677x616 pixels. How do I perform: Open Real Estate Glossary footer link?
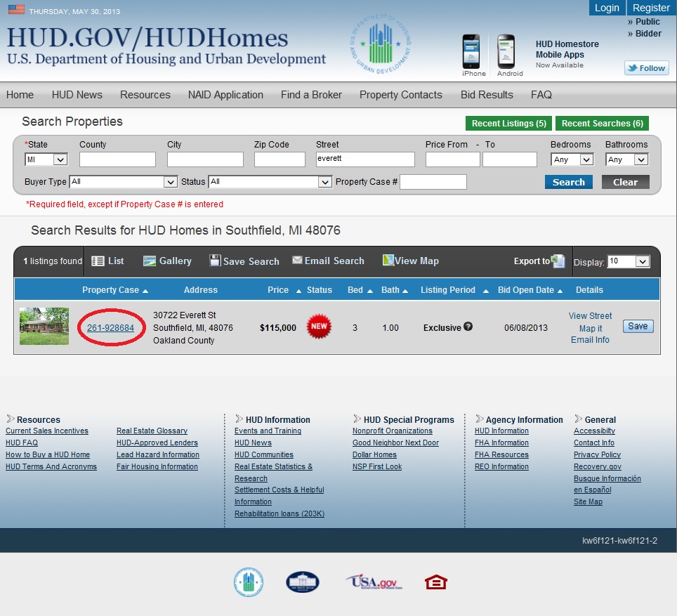pos(152,431)
